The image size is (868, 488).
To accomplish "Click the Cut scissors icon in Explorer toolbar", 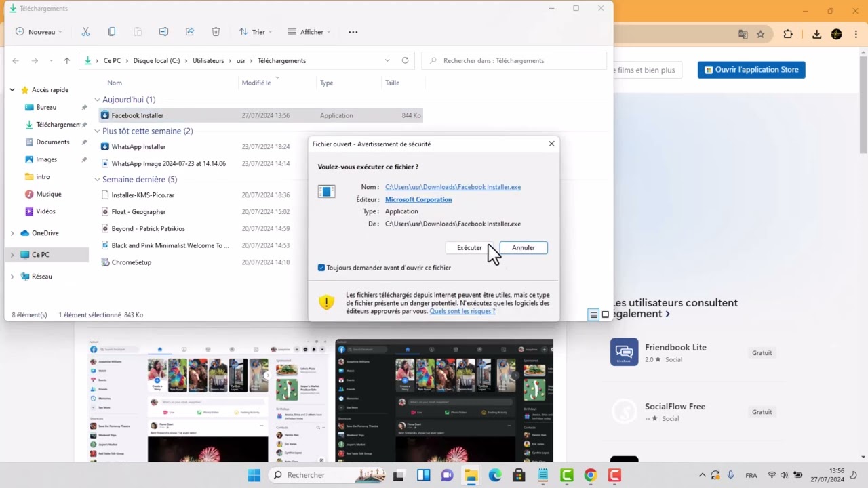I will click(x=85, y=32).
